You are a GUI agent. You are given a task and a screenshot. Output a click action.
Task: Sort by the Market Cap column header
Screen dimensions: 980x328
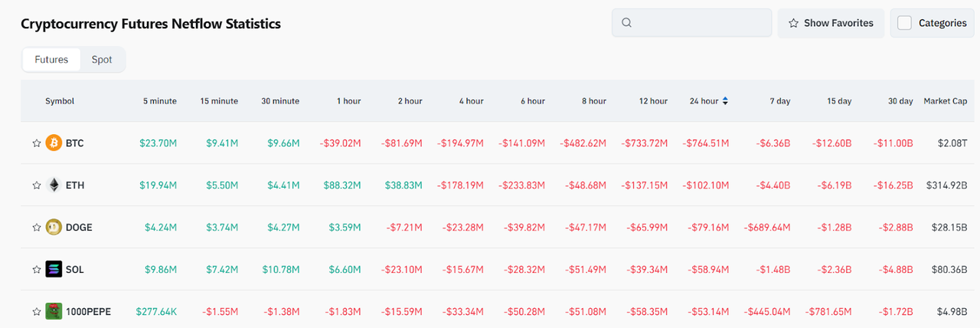click(x=947, y=101)
